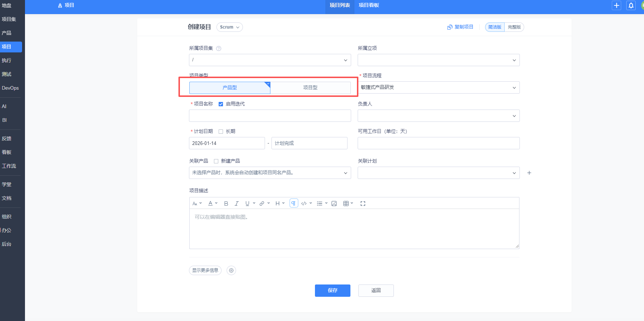Click the gear icon beside 显示更多信息
This screenshot has height=321, width=644.
231,270
